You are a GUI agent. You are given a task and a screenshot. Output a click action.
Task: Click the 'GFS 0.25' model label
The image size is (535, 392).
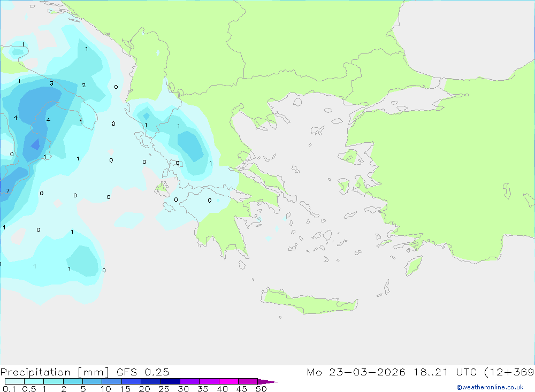pyautogui.click(x=143, y=372)
